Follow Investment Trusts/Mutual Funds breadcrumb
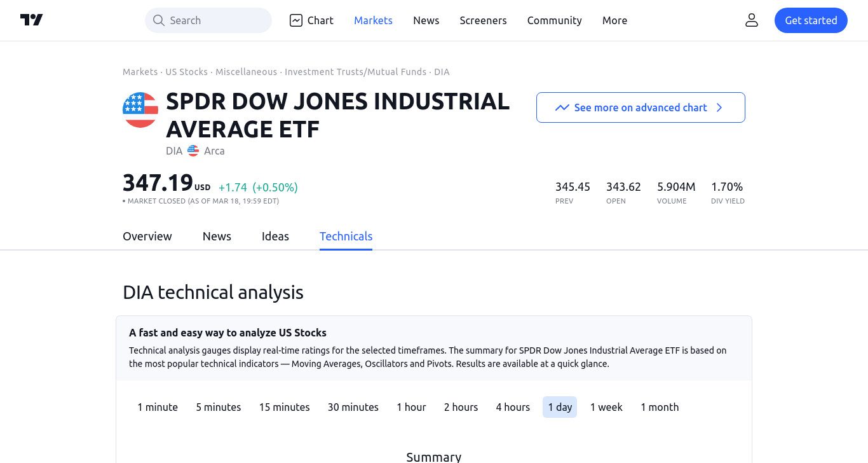 (355, 72)
